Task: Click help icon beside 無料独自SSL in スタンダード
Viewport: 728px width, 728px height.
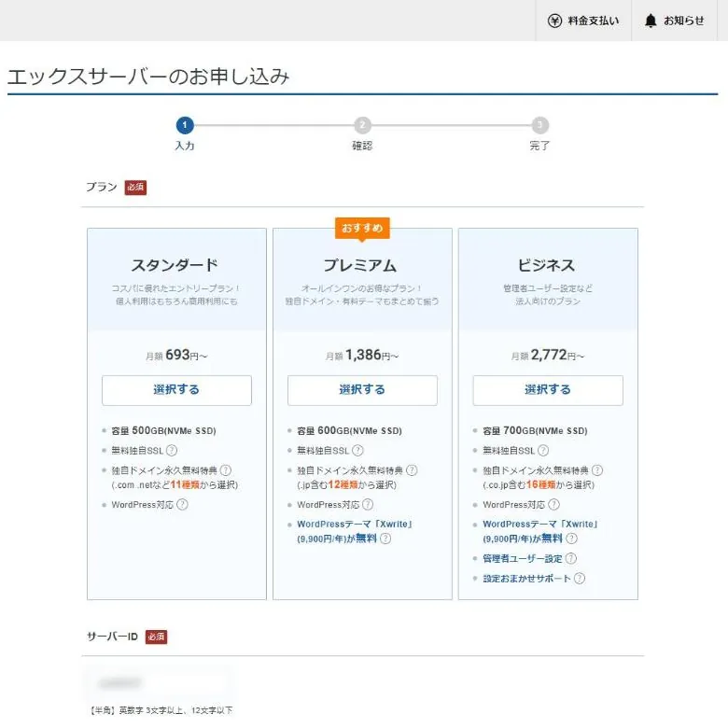Action: pyautogui.click(x=172, y=451)
